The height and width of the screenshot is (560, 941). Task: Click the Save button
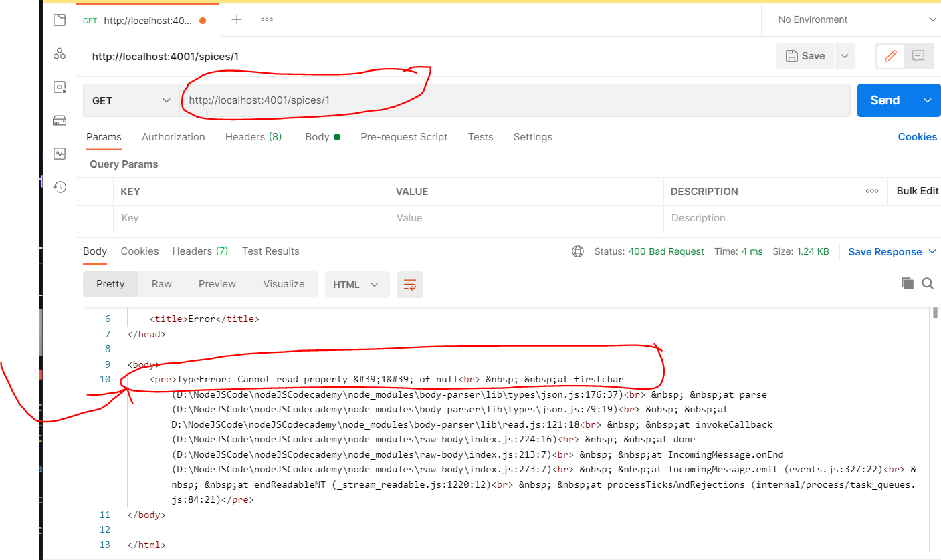click(x=806, y=56)
